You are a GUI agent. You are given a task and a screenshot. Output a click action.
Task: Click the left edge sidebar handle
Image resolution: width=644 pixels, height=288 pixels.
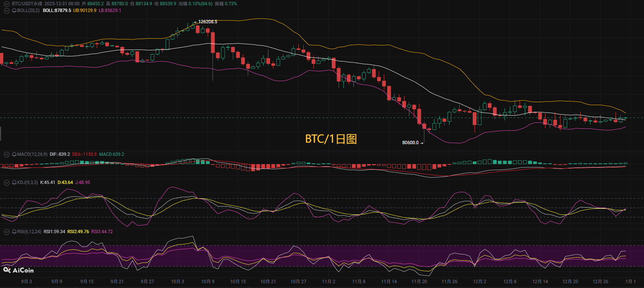(x=1, y=134)
